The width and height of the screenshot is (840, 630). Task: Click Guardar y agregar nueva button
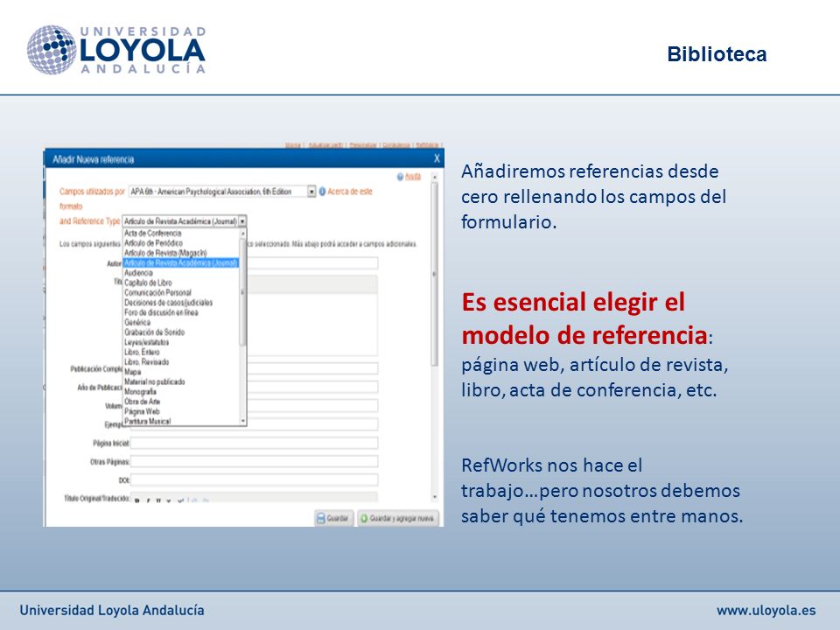pos(397,518)
